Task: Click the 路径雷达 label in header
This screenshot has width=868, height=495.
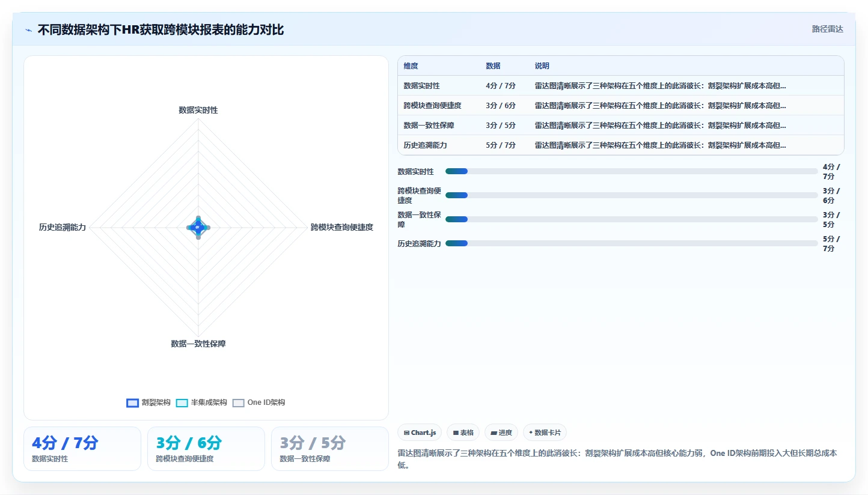Action: (x=828, y=29)
